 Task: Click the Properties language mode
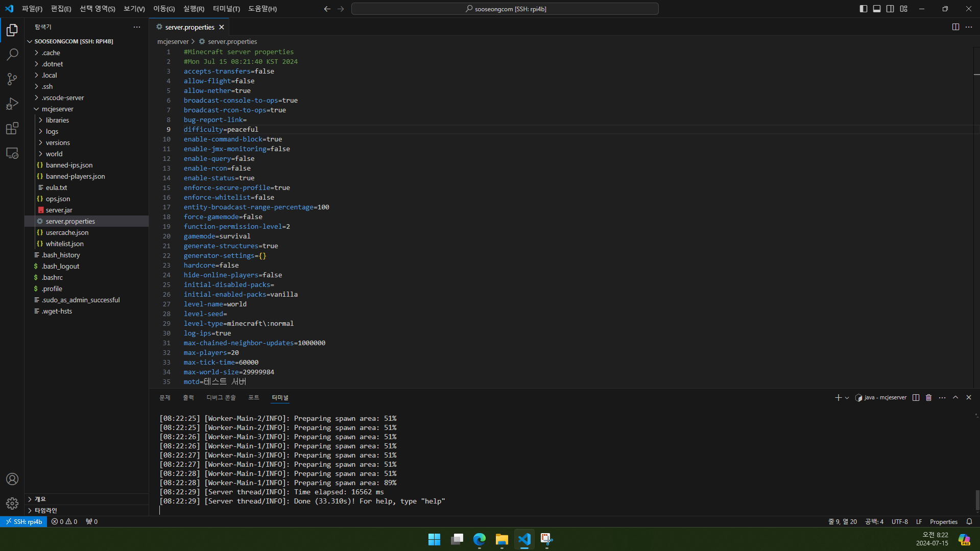pyautogui.click(x=944, y=522)
